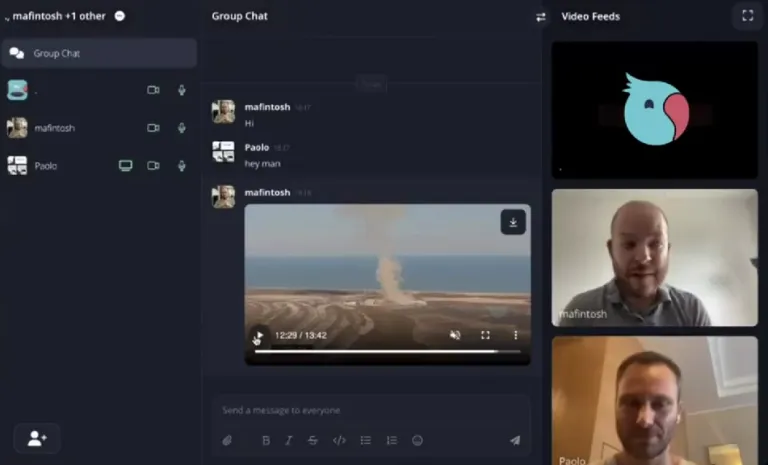Toggle Paolo's microphone icon
Viewport: 768px width, 465px height.
tap(182, 166)
